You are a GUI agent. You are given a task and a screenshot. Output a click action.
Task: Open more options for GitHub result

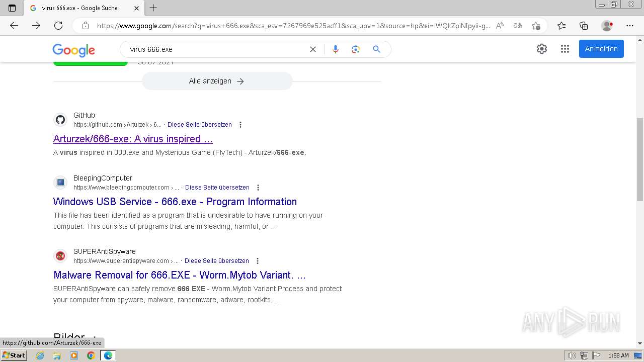click(x=240, y=125)
